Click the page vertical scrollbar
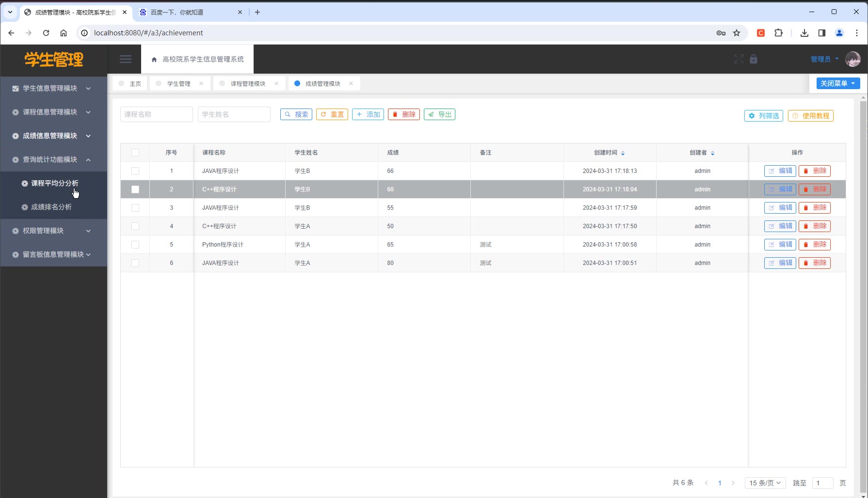The height and width of the screenshot is (498, 868). (x=863, y=296)
